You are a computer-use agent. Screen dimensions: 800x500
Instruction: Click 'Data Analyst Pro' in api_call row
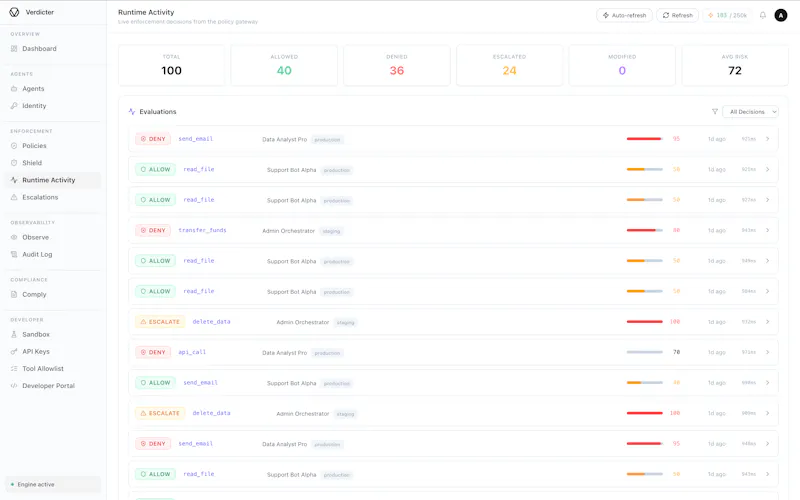pos(285,353)
